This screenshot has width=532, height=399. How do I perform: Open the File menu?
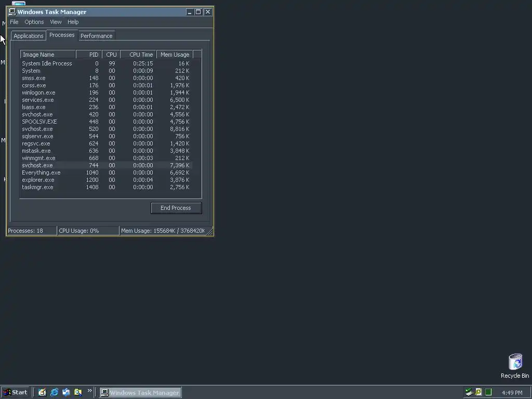coord(14,22)
